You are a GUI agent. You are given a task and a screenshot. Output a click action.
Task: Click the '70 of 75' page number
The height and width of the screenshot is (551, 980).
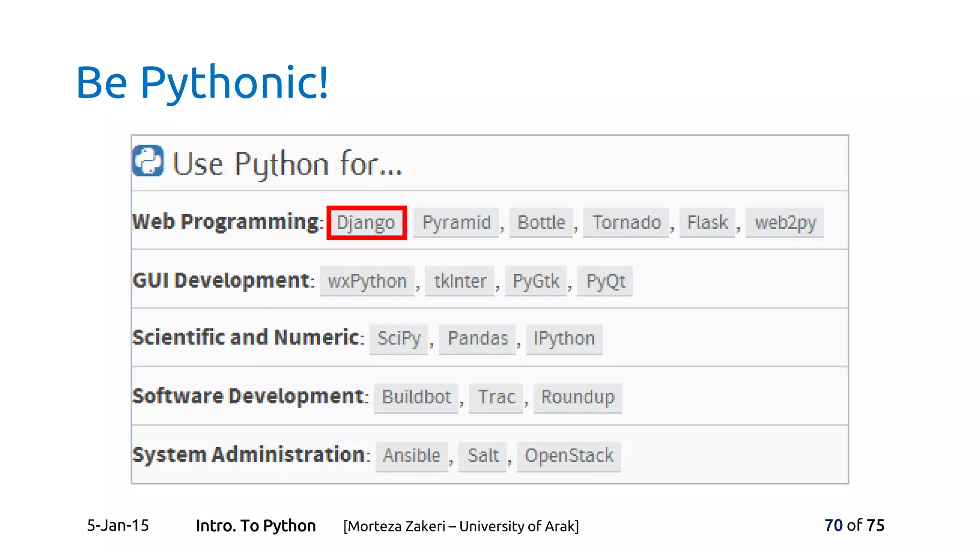(855, 526)
